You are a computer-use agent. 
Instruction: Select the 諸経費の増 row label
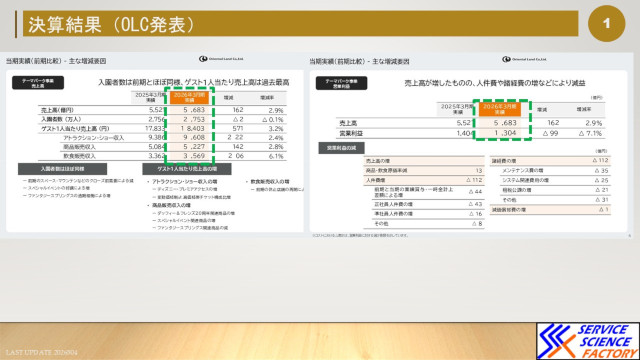[x=504, y=161]
